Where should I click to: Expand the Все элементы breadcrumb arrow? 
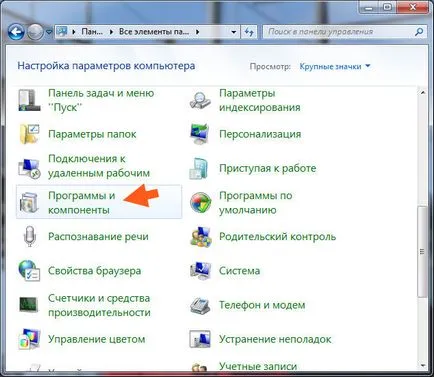pos(198,32)
